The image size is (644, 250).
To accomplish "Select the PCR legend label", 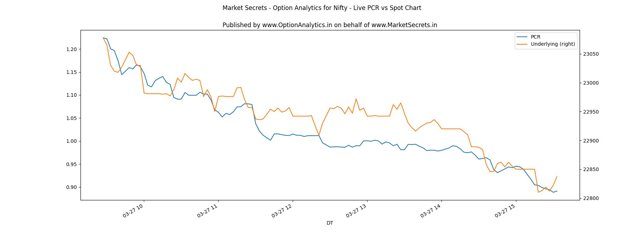I will [536, 37].
